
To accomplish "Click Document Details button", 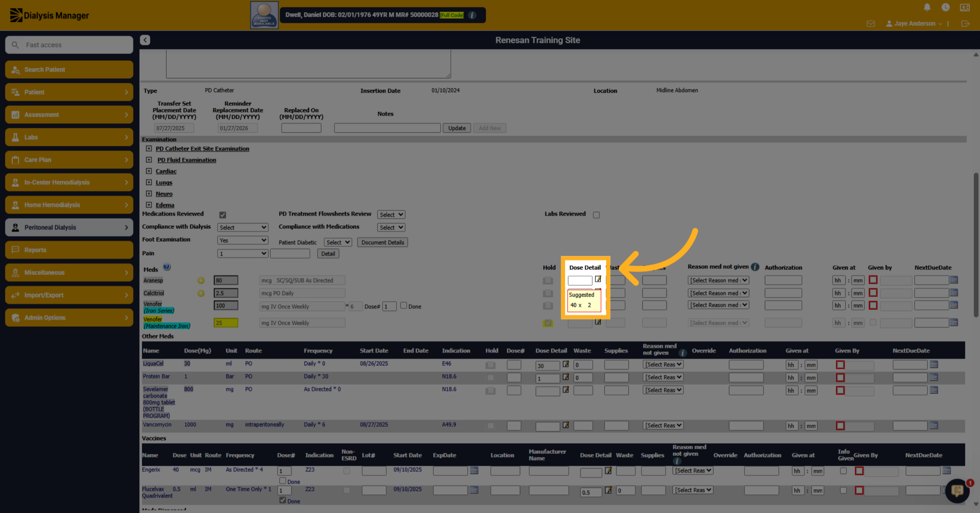I will pyautogui.click(x=383, y=242).
